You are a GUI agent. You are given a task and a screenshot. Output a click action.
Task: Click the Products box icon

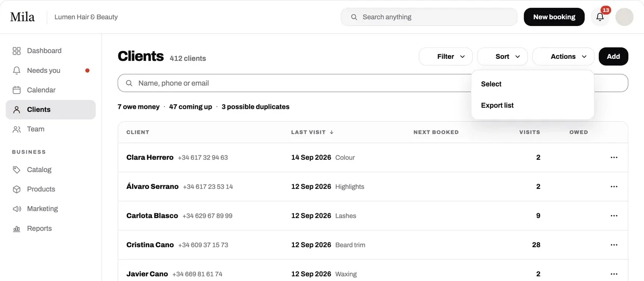17,189
